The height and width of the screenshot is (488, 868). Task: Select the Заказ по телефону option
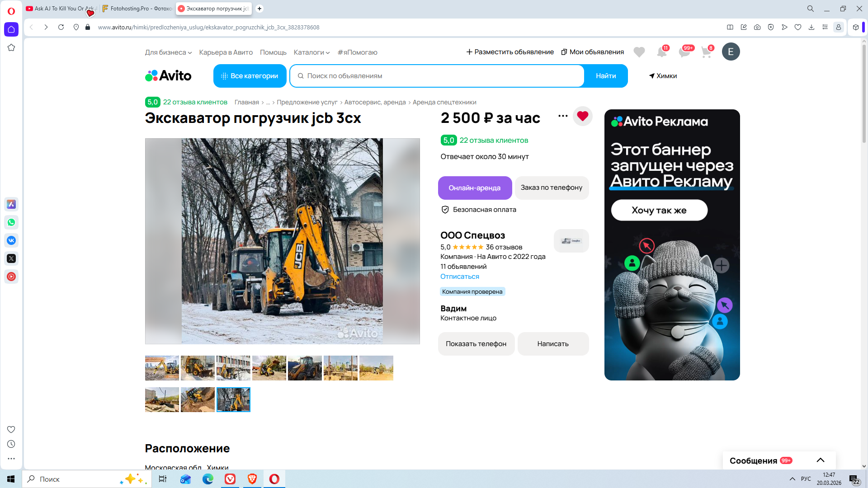(x=552, y=188)
